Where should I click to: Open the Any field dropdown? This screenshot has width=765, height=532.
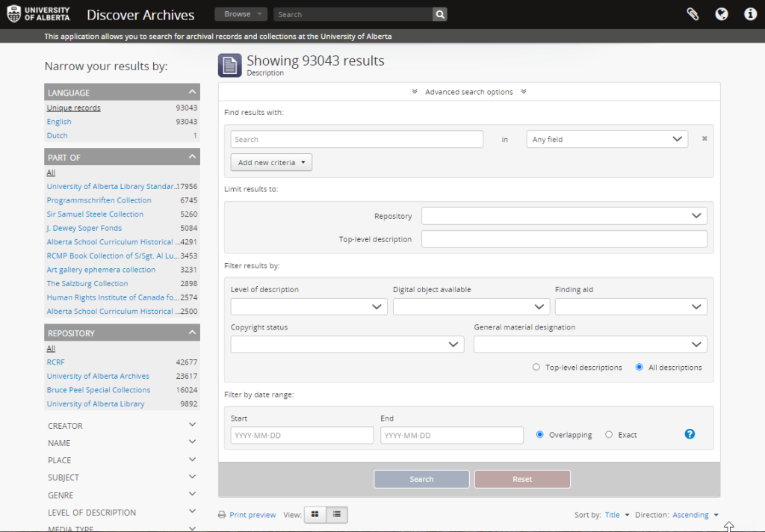pyautogui.click(x=607, y=139)
